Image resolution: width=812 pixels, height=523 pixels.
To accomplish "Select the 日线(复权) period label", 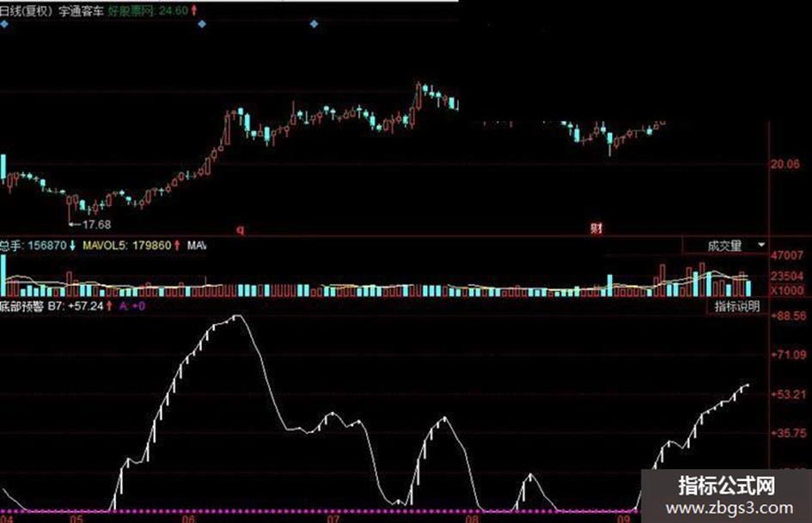I will [x=26, y=10].
